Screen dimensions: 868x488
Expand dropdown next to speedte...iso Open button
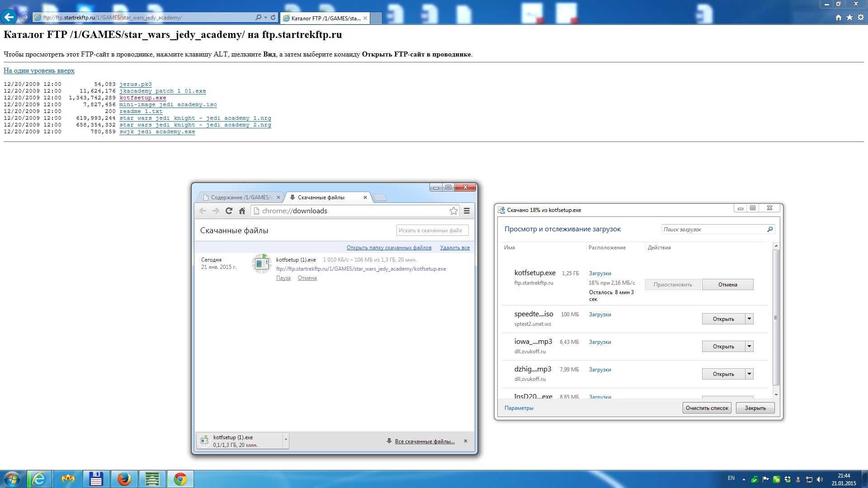(x=749, y=319)
